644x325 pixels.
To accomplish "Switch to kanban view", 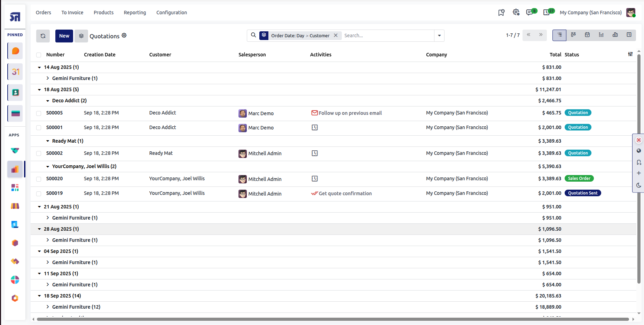I will 573,35.
